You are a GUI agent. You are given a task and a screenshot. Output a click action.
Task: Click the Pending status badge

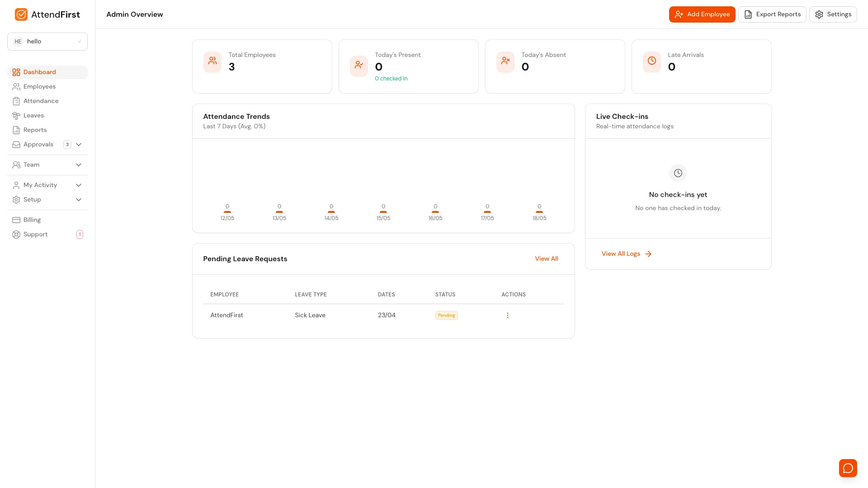tap(447, 315)
